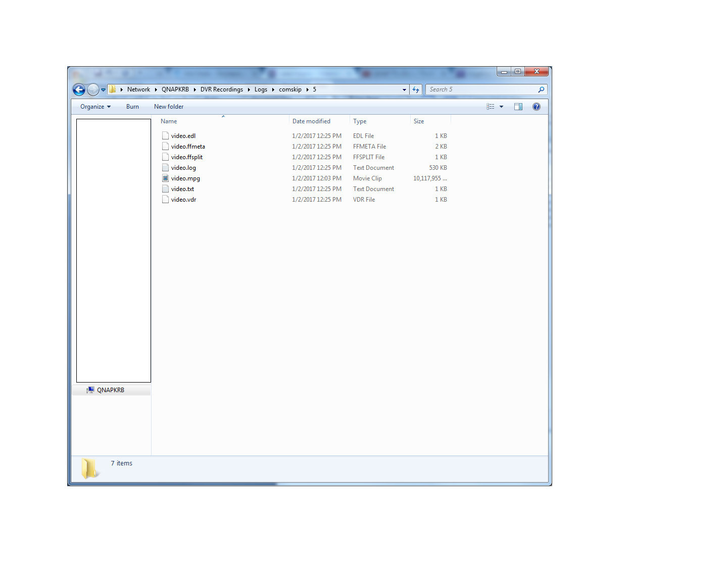Viewport: 728px width, 563px height.
Task: Create a New folder
Action: click(169, 107)
